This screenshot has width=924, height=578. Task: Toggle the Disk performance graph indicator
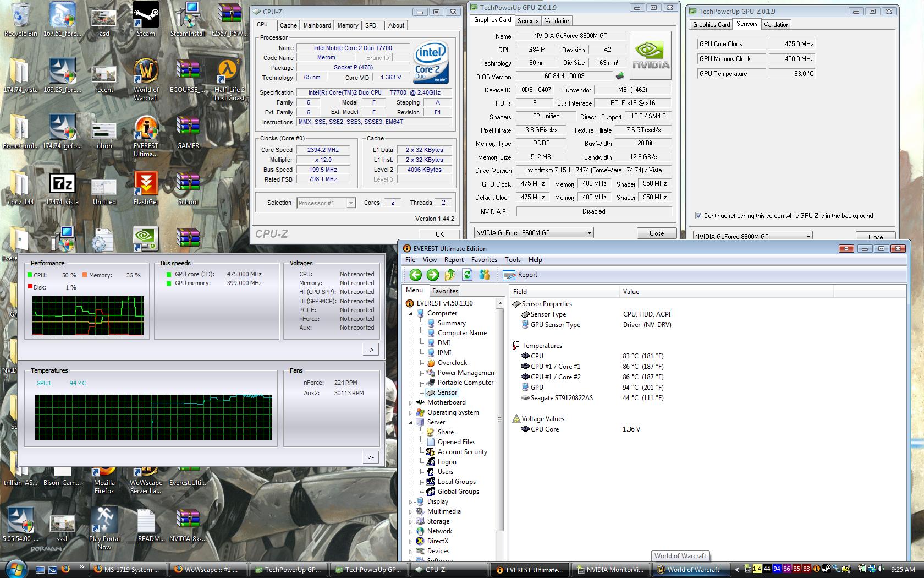30,287
